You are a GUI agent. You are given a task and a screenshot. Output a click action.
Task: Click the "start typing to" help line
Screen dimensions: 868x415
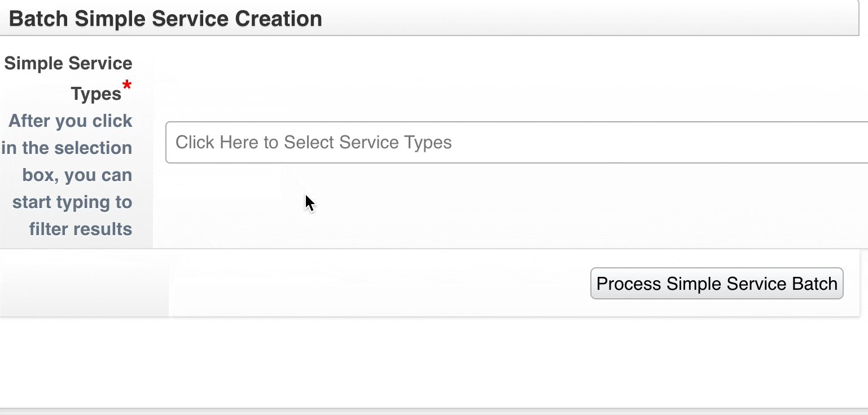point(72,202)
